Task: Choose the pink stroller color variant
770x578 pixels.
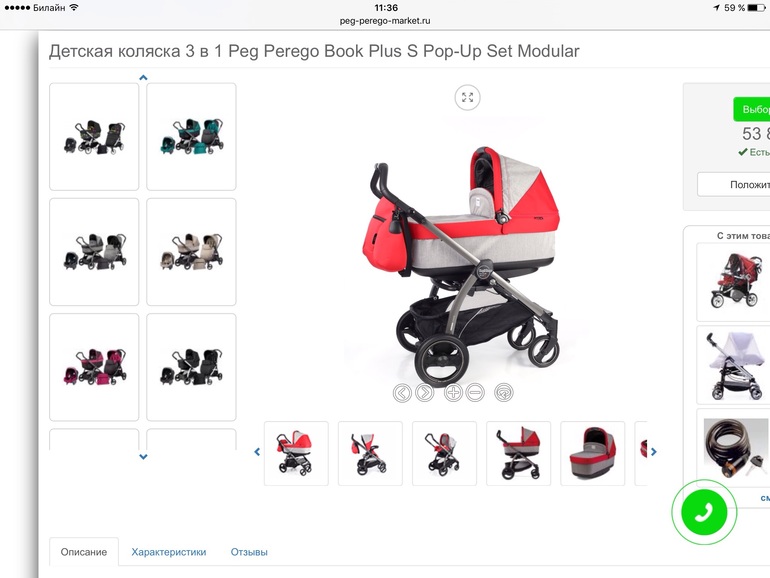Action: click(x=94, y=367)
